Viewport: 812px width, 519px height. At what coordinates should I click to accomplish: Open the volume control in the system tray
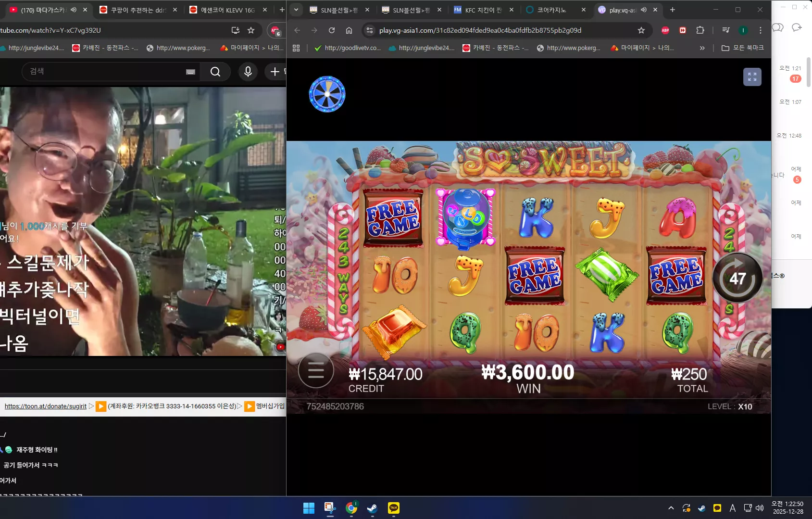point(760,508)
